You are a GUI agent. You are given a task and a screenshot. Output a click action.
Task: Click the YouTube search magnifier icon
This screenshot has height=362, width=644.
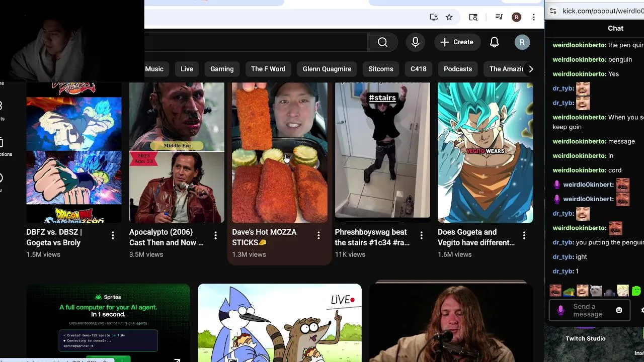click(382, 42)
